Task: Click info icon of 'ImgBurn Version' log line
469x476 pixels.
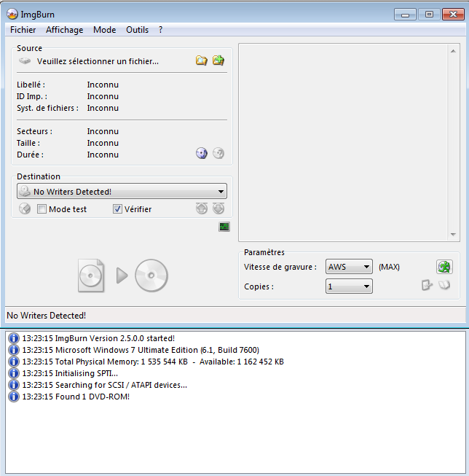Action: point(14,338)
